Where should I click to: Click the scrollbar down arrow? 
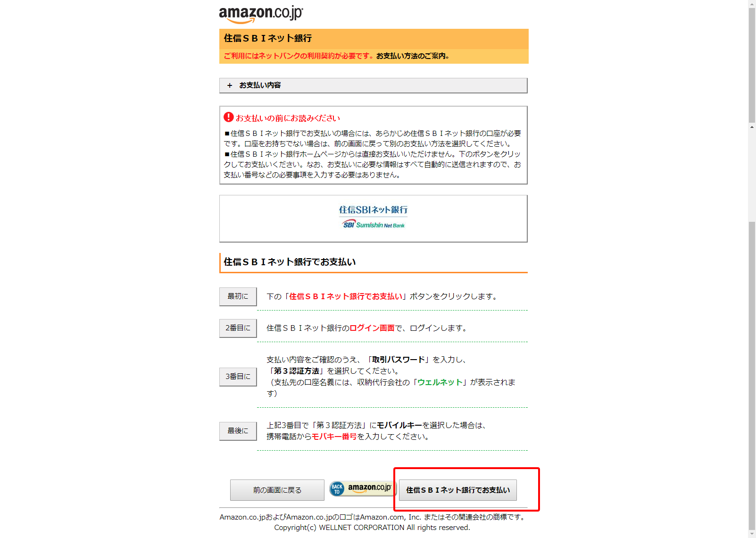click(x=752, y=534)
